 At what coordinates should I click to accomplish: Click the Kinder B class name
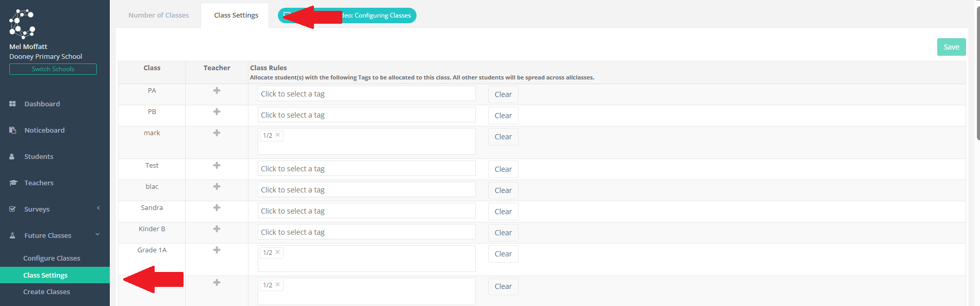(152, 229)
